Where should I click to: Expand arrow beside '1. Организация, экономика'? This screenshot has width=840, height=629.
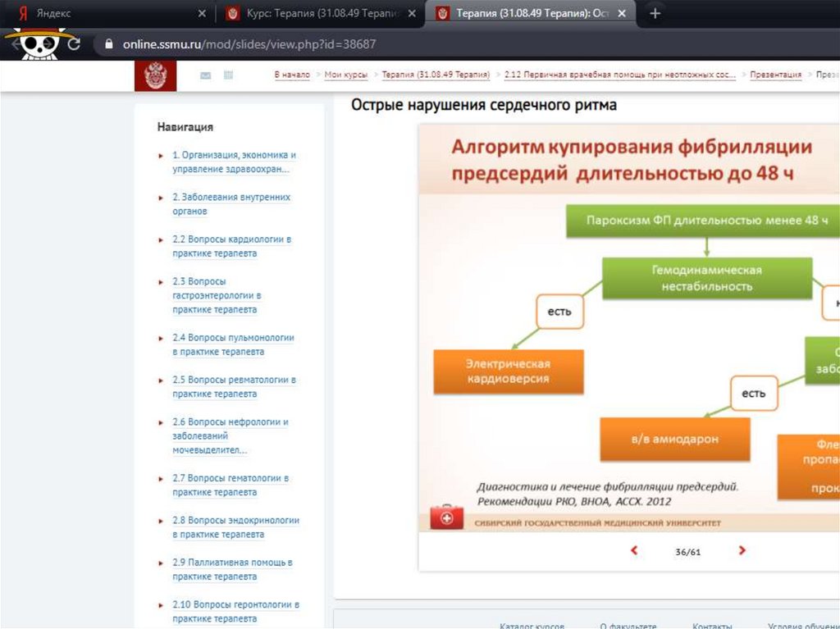click(160, 156)
